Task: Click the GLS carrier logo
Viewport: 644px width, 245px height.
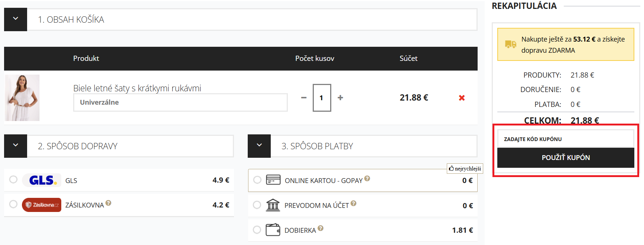Action: (42, 180)
